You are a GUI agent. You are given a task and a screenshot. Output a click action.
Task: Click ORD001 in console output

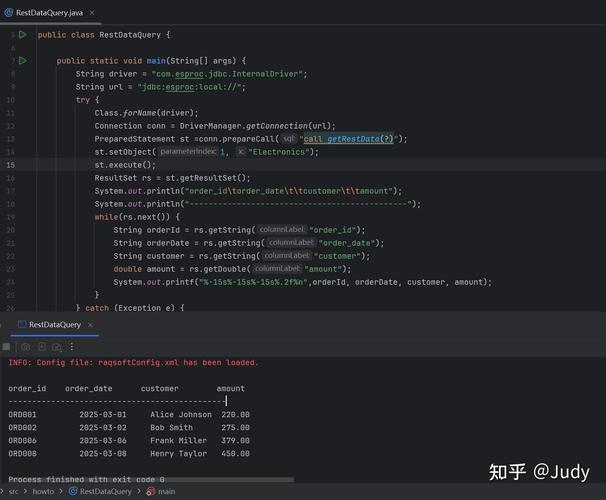pyautogui.click(x=22, y=414)
